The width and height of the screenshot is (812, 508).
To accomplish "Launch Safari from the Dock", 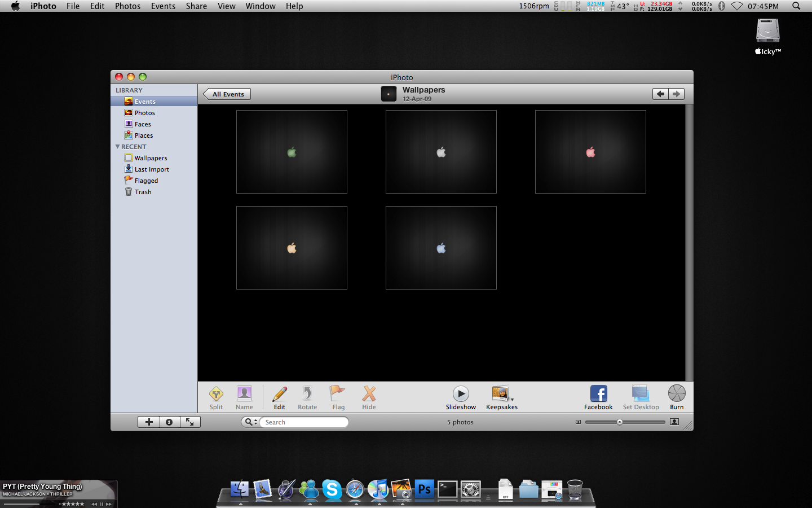I will pyautogui.click(x=355, y=489).
